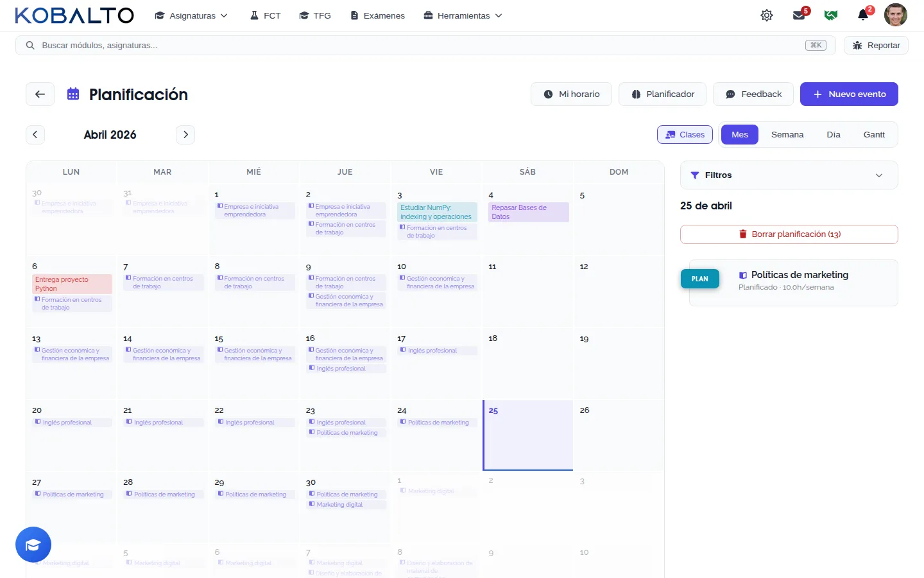Focus the Buscar módulos search field
The height and width of the screenshot is (578, 924).
tap(425, 45)
